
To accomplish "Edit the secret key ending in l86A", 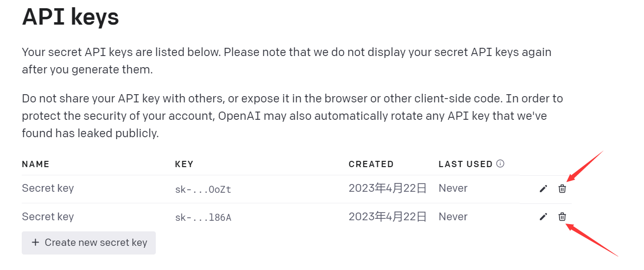I will pyautogui.click(x=543, y=217).
